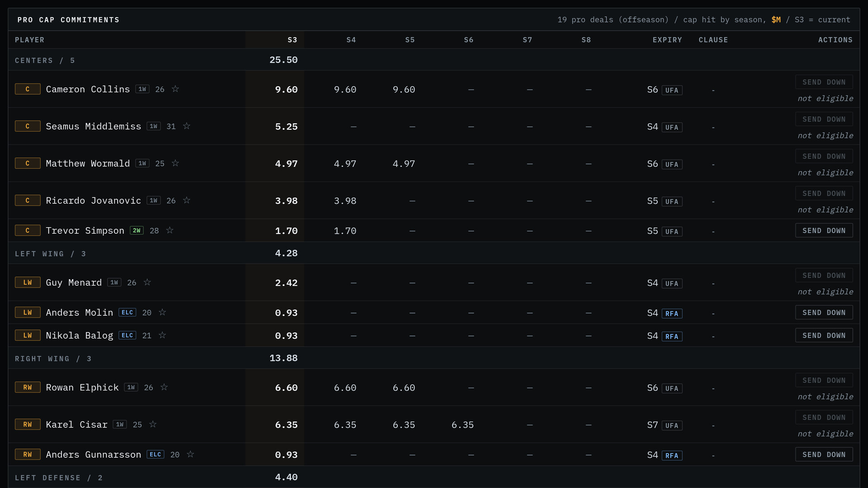The height and width of the screenshot is (488, 868).
Task: Mark Rowan Elphick with the star icon
Action: click(x=164, y=387)
